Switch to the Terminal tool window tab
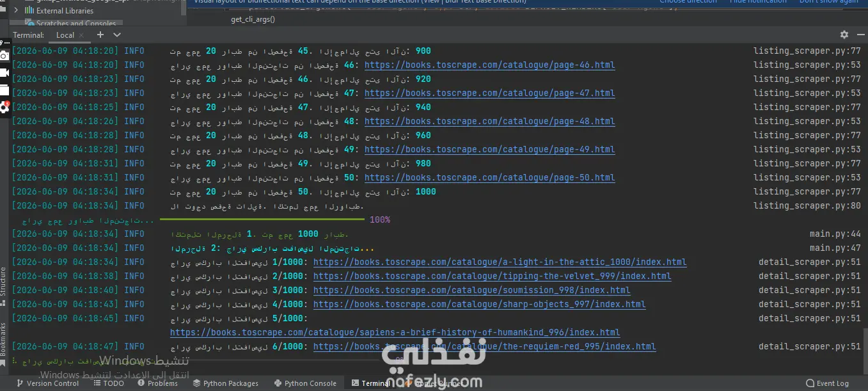The width and height of the screenshot is (868, 391). (x=370, y=383)
